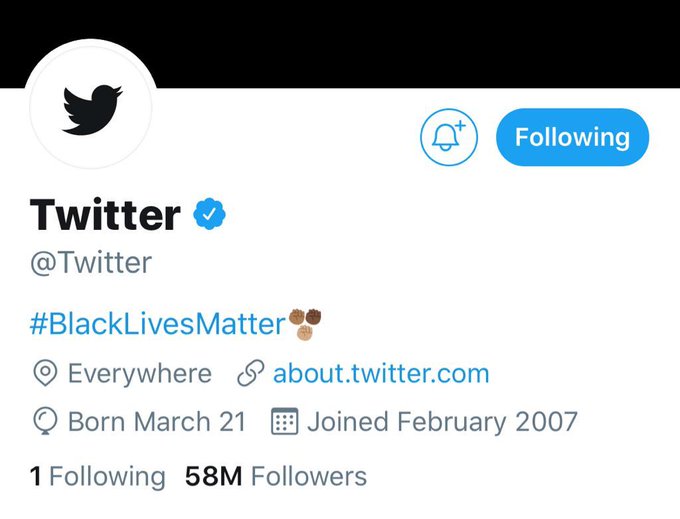
Task: Open the #BlackLivesMatter hashtag link
Action: (x=157, y=324)
